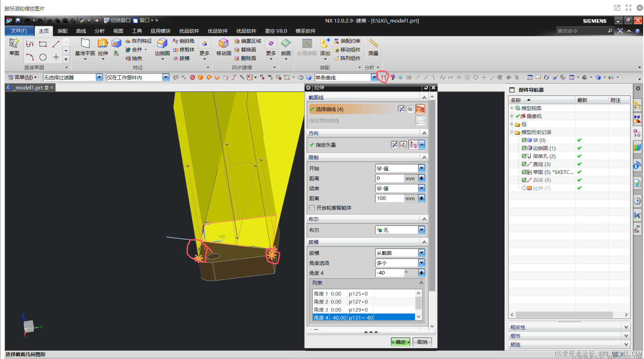Open the 无选择过滤器 selection filter dropdown
Screen dimensions: 644x359
99,77
